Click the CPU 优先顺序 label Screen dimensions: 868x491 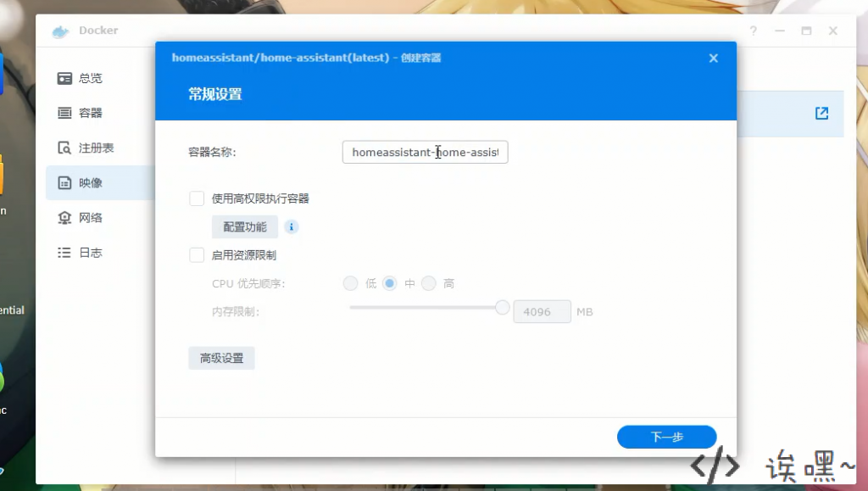(x=248, y=283)
